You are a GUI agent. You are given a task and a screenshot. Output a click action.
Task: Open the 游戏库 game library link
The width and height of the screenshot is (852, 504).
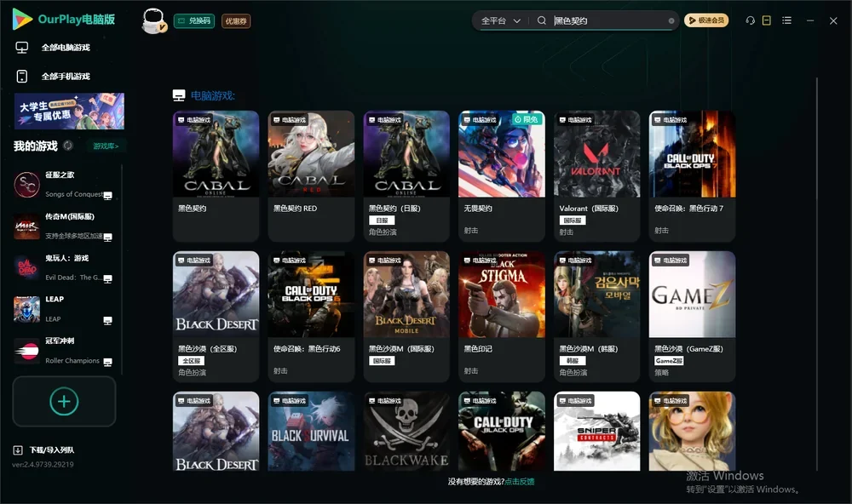tap(106, 146)
